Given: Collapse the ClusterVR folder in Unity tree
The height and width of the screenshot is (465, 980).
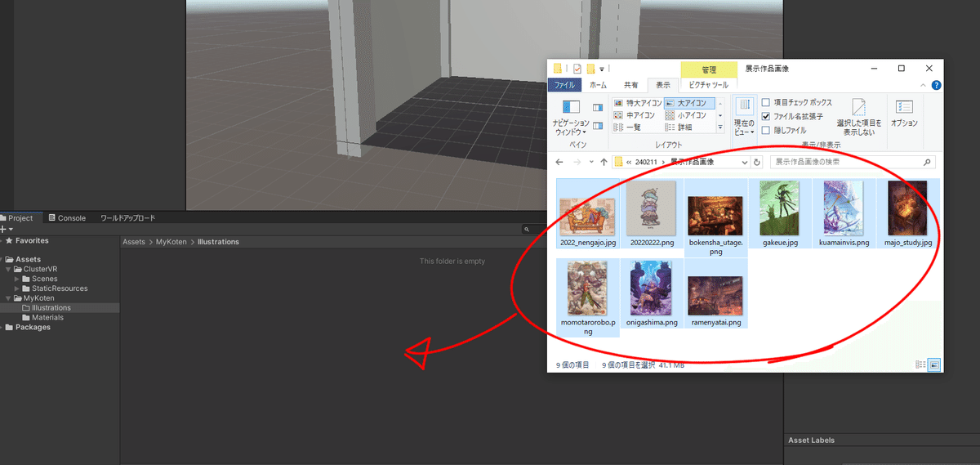Looking at the screenshot, I should tap(9, 269).
